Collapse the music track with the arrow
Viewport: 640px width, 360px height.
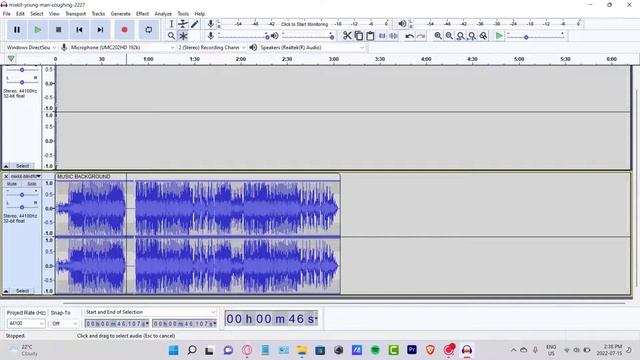point(6,291)
